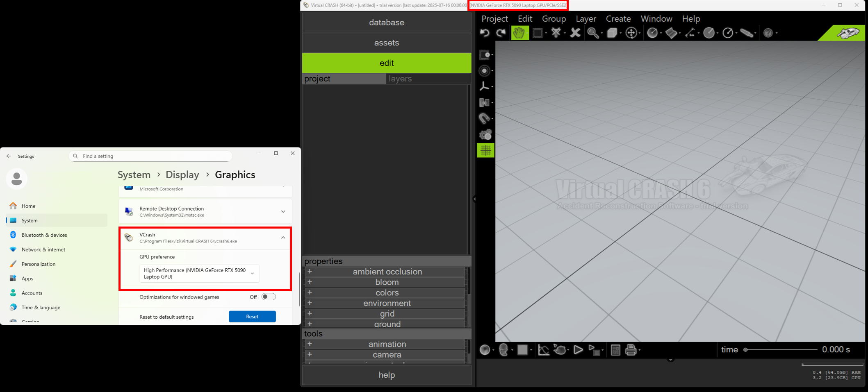868x392 pixels.
Task: Click the camera view icon atop side toolbar
Action: (485, 54)
